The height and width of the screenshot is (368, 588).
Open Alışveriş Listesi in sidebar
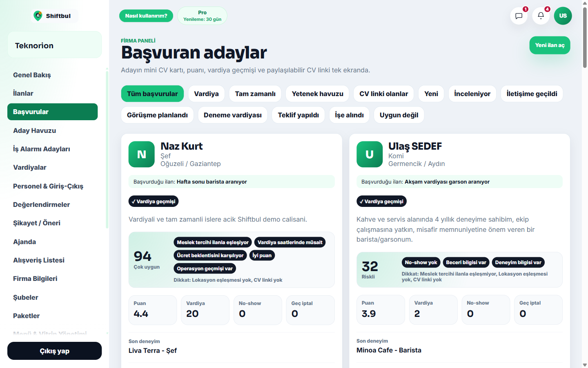click(x=52, y=260)
